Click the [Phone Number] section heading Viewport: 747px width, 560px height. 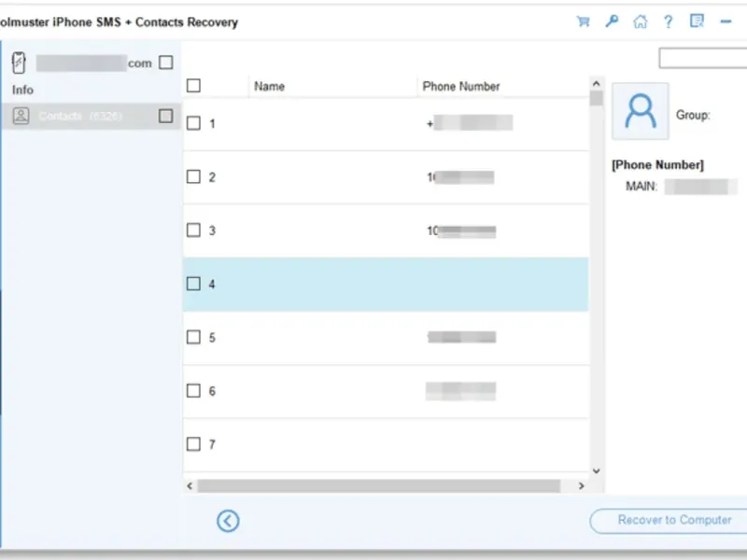coord(657,165)
